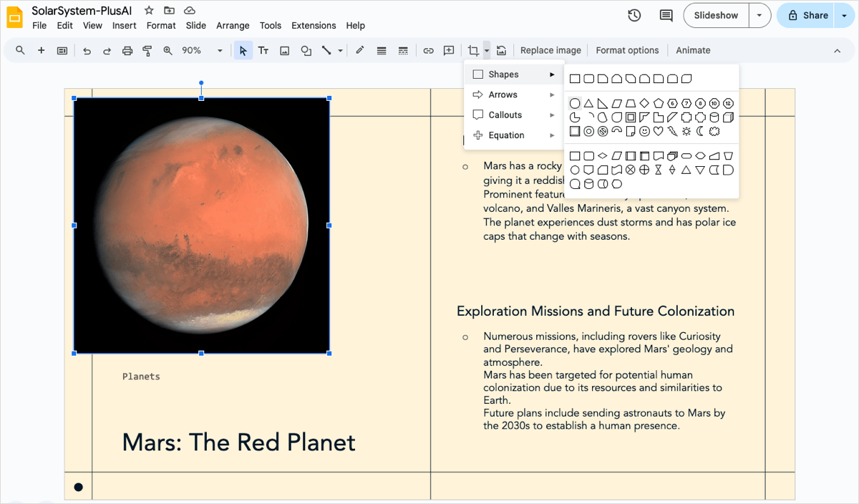This screenshot has width=859, height=504.
Task: Toggle the Select arrow cursor tool
Action: [243, 50]
